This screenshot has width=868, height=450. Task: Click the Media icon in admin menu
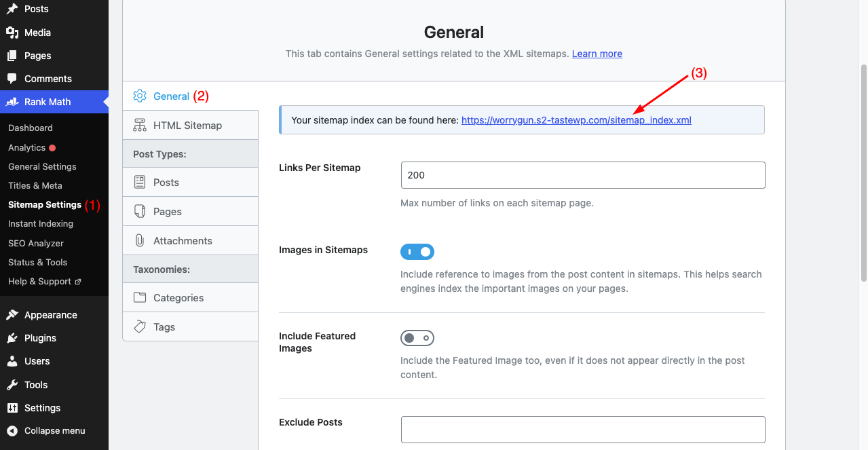12,33
